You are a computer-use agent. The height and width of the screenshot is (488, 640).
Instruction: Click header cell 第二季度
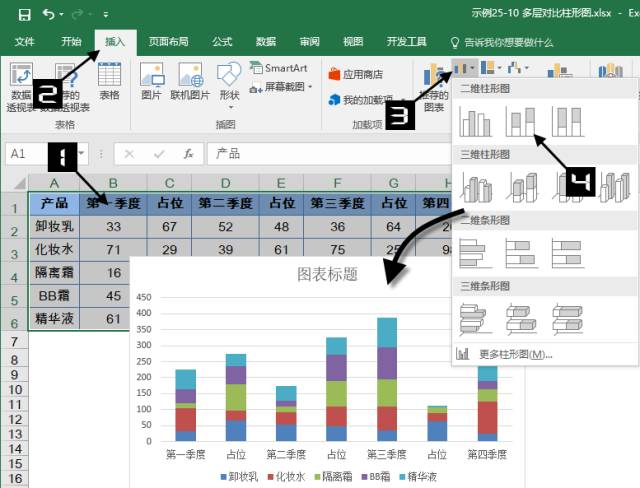coord(225,203)
